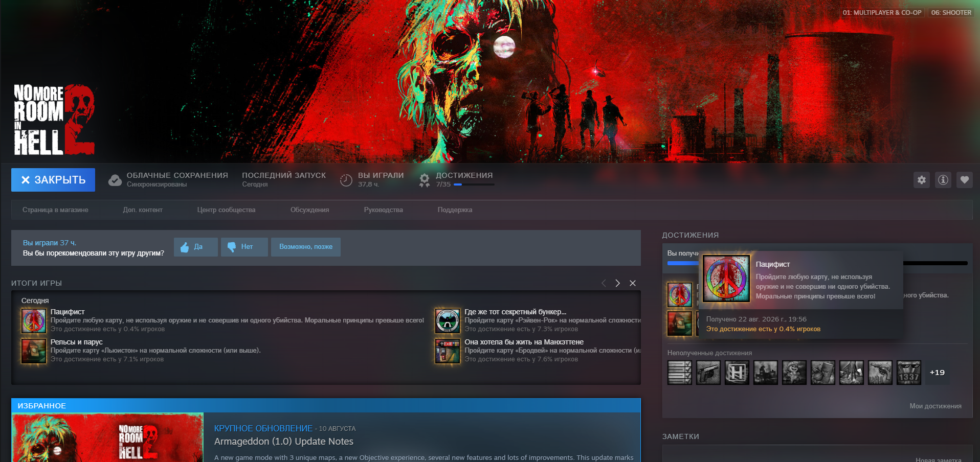
Task: Open the Обсуждения tab
Action: [310, 210]
